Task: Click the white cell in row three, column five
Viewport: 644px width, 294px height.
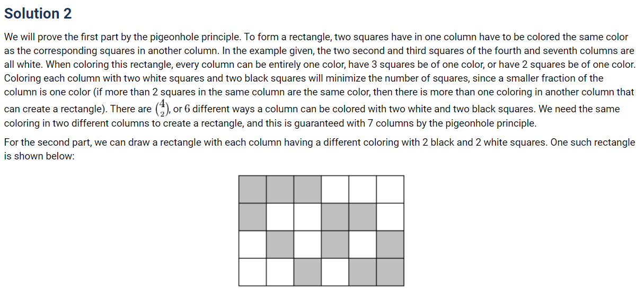Action: pyautogui.click(x=363, y=244)
